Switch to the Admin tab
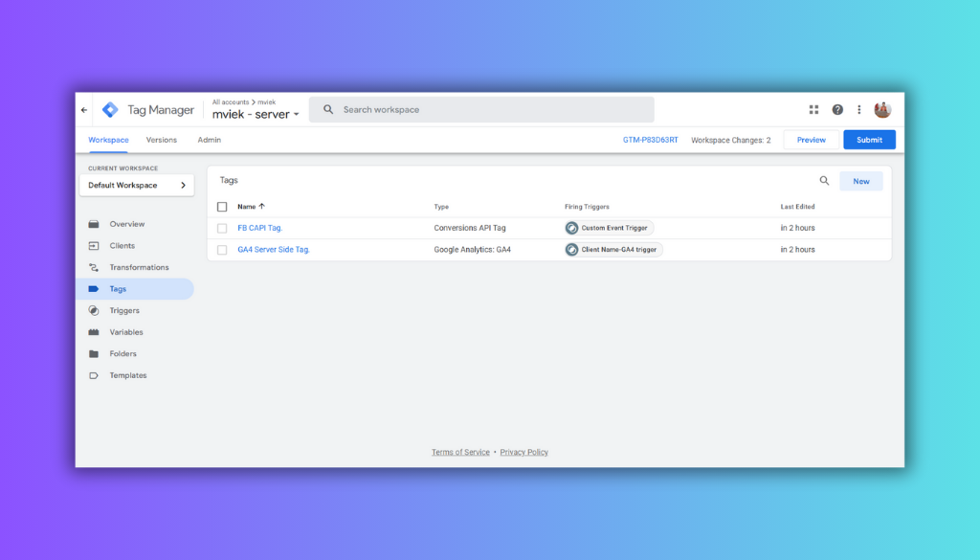This screenshot has height=560, width=980. pos(209,140)
